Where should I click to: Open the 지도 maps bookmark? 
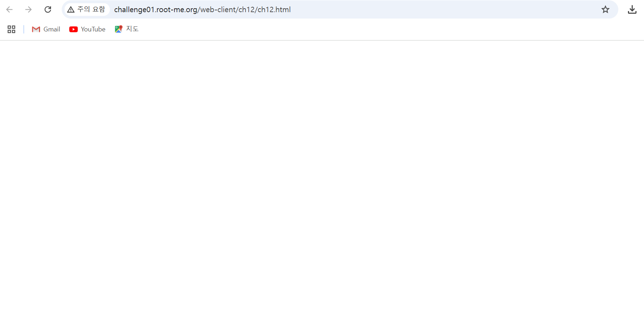coord(127,29)
